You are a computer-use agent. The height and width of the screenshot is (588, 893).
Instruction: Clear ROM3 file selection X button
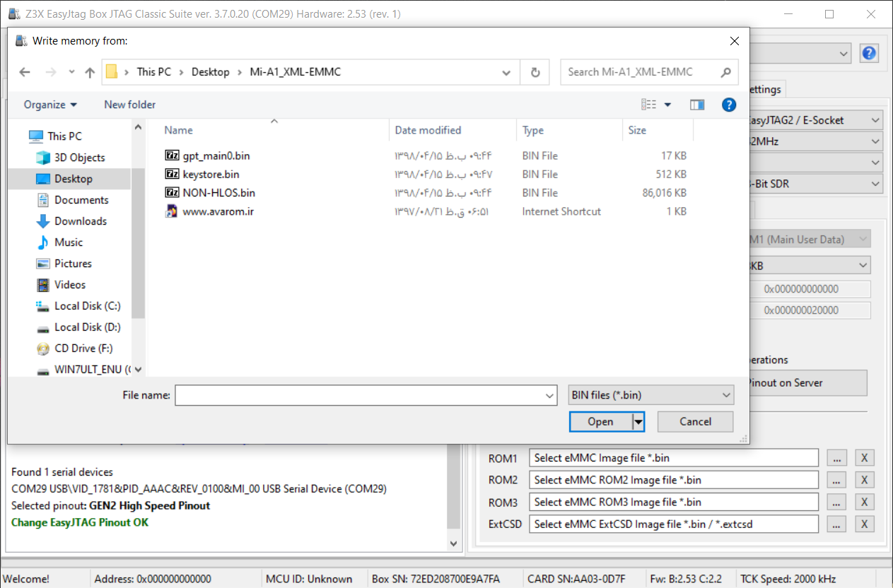[x=865, y=502]
